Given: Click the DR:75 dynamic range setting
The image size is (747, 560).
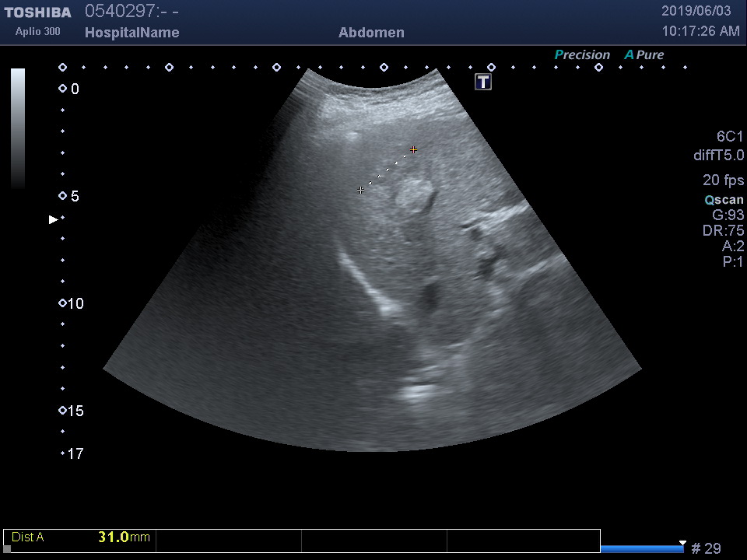Looking at the screenshot, I should [x=727, y=231].
